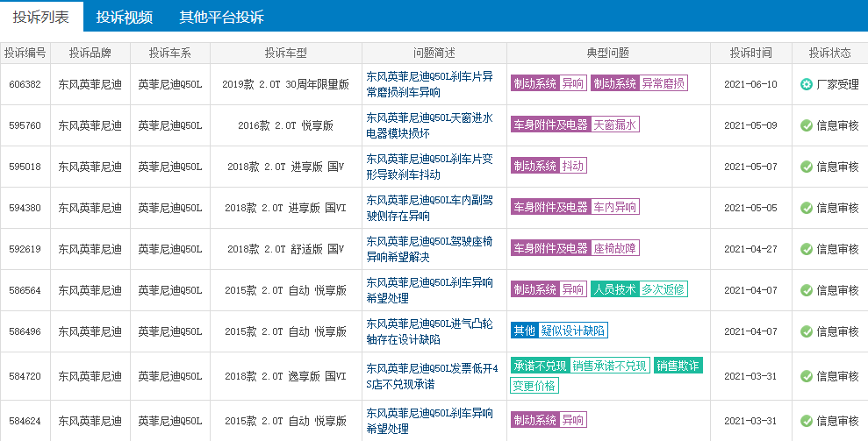The image size is (868, 441).
Task: Click the green check icon for complaint 586496
Action: click(806, 331)
